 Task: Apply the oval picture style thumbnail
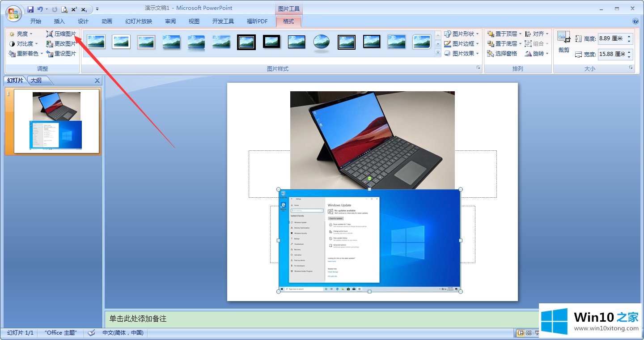pos(321,42)
